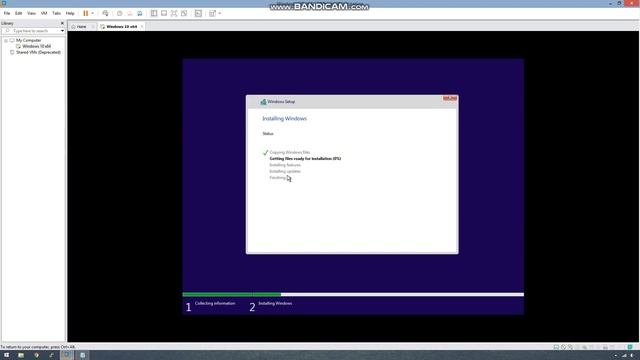Click the VMware Workstation taskbar icon

67,355
